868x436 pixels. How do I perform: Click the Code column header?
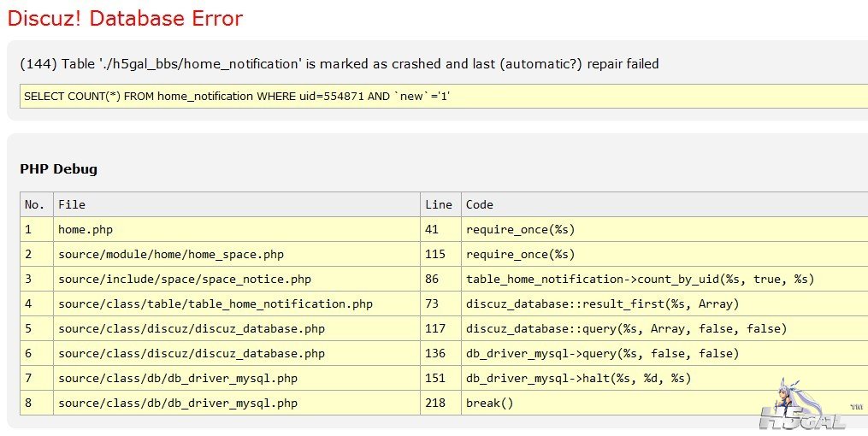[480, 204]
